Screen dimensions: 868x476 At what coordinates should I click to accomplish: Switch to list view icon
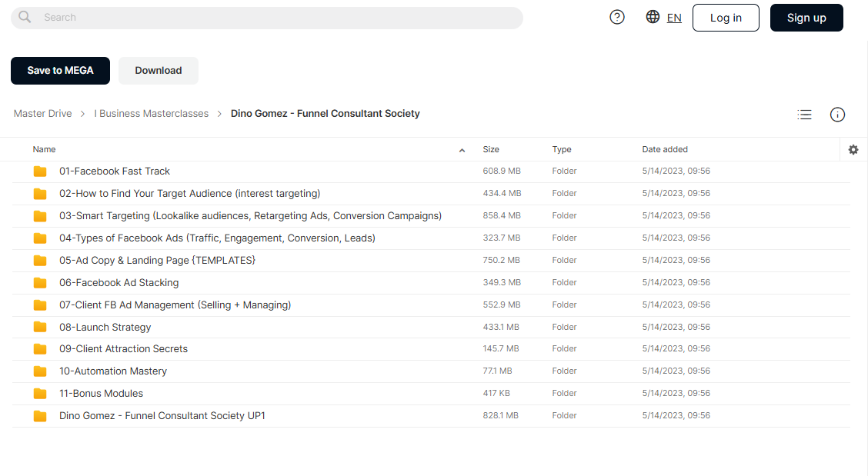tap(804, 115)
